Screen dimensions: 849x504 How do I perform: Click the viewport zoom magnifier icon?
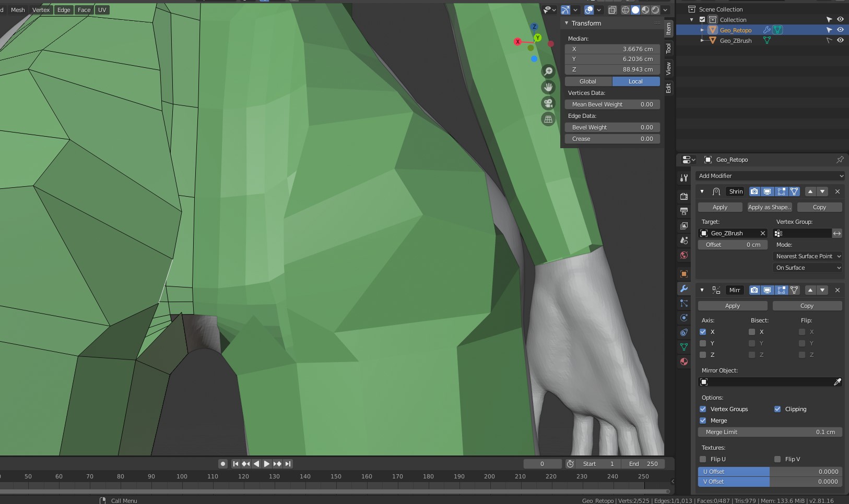[548, 71]
